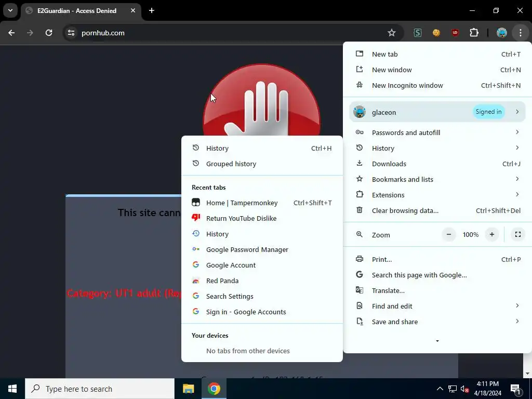The height and width of the screenshot is (399, 532).
Task: Click the page vertical scrollbar down arrow
Action: pos(527,374)
